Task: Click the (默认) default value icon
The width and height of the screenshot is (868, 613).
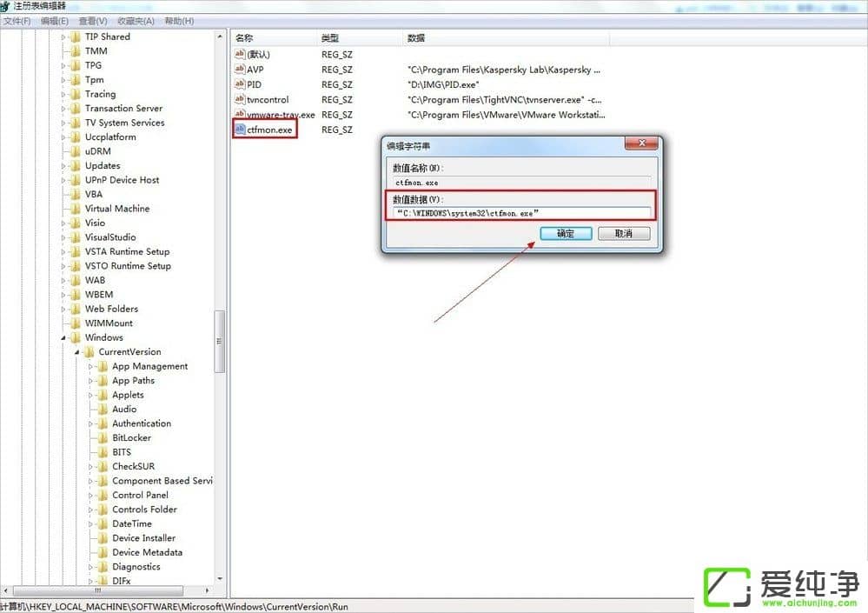Action: click(x=240, y=54)
